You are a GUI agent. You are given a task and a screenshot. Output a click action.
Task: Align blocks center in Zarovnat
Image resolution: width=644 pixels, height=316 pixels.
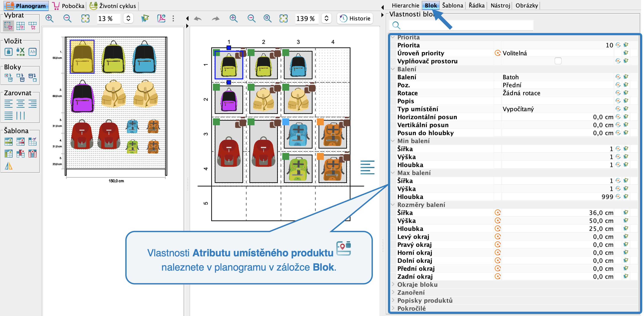tap(21, 104)
